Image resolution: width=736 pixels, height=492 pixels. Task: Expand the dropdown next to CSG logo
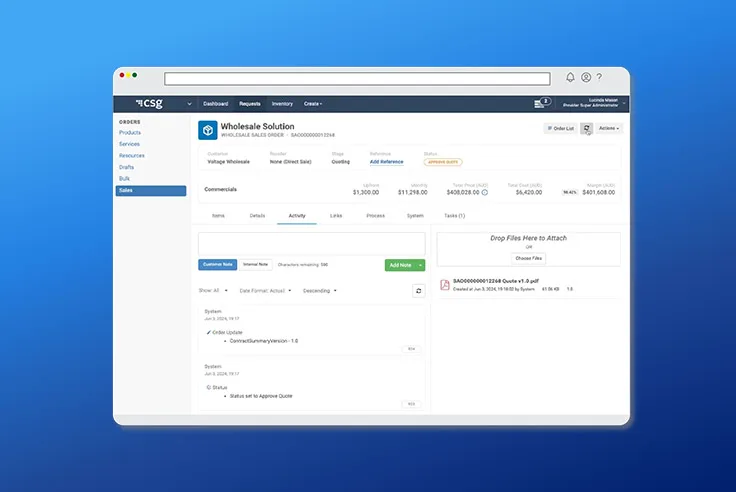pyautogui.click(x=189, y=104)
